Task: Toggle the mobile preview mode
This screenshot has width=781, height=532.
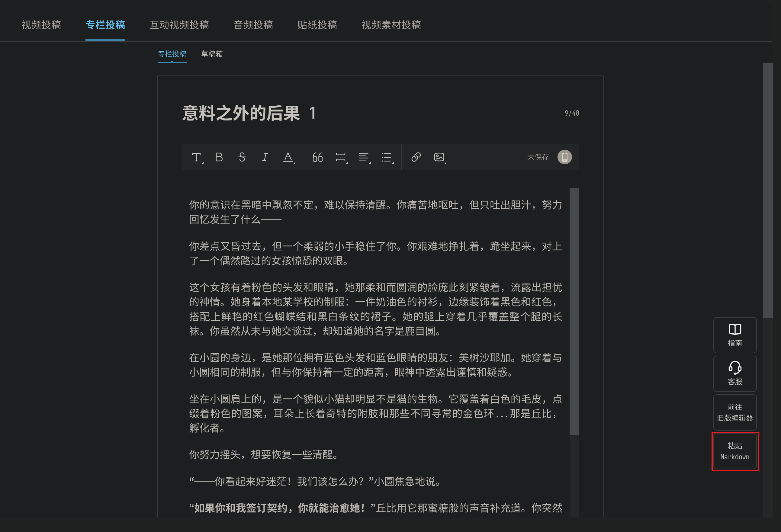Action: 564,157
